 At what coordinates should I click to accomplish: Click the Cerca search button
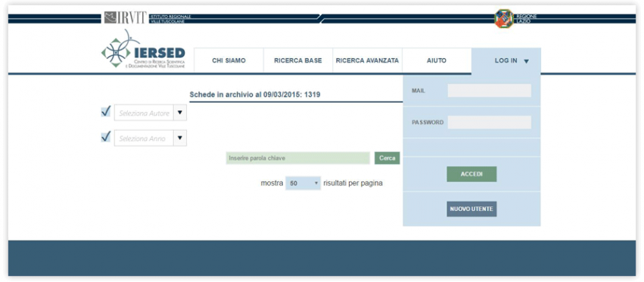[x=387, y=158]
